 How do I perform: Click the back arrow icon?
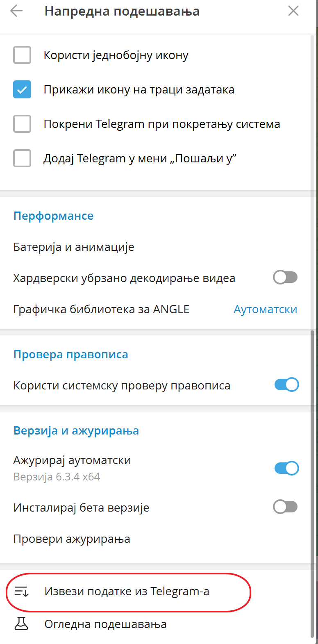16,11
